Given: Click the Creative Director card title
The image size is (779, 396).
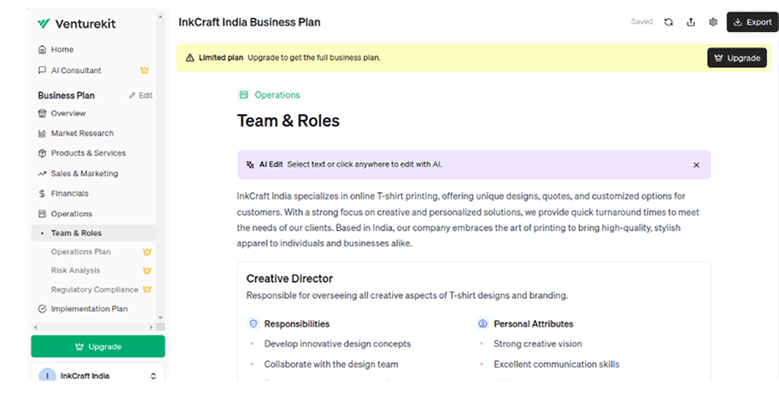Looking at the screenshot, I should [290, 278].
